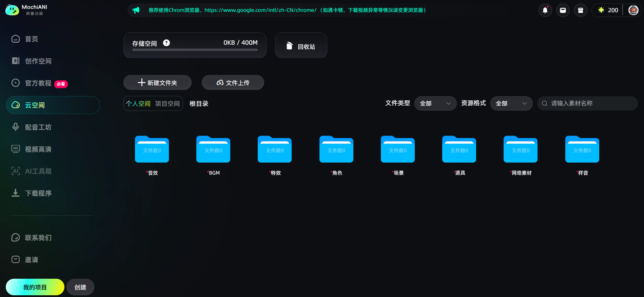Expand the 文件类型 dropdown

tap(435, 103)
